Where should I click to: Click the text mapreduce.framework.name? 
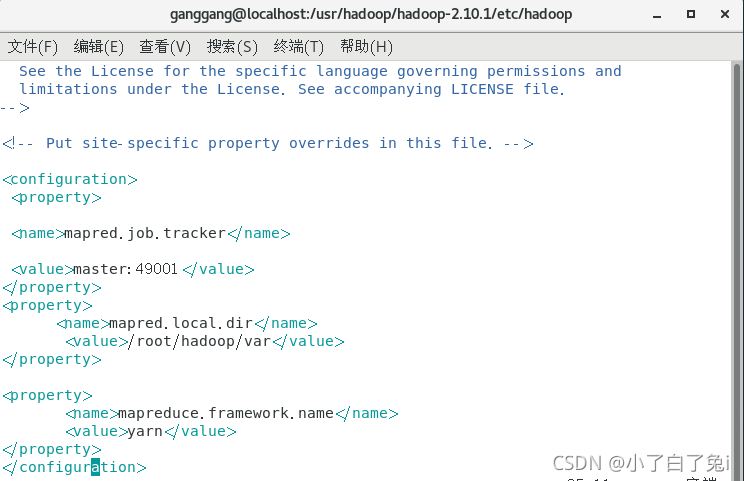coord(226,414)
